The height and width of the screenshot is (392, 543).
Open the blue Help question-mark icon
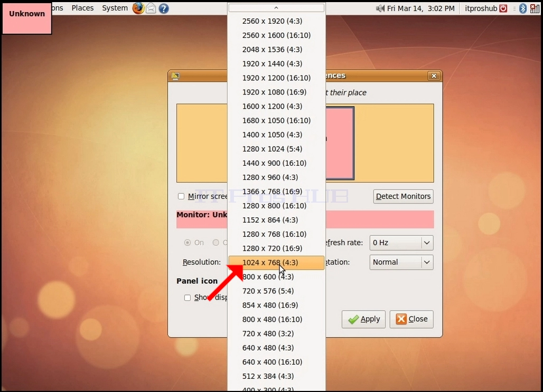(163, 8)
